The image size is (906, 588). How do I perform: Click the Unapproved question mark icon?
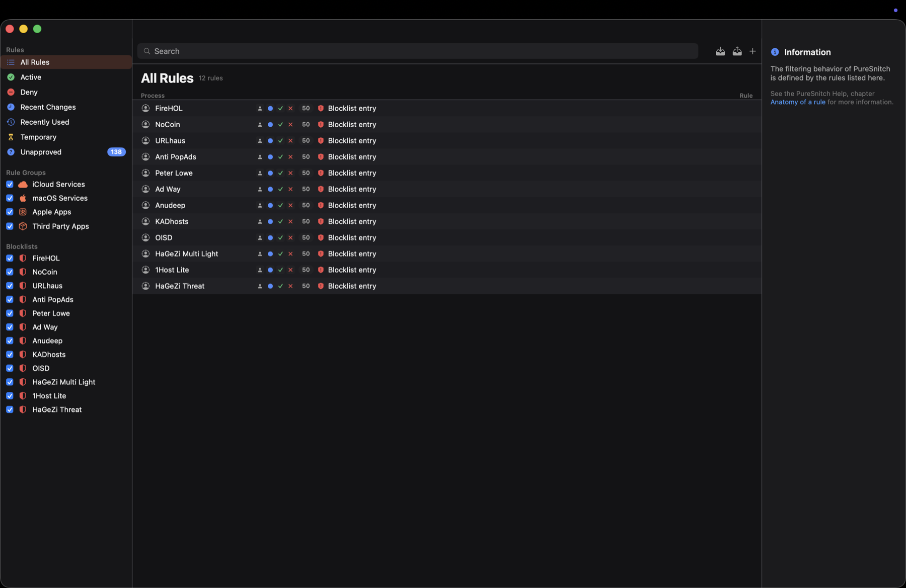[11, 152]
